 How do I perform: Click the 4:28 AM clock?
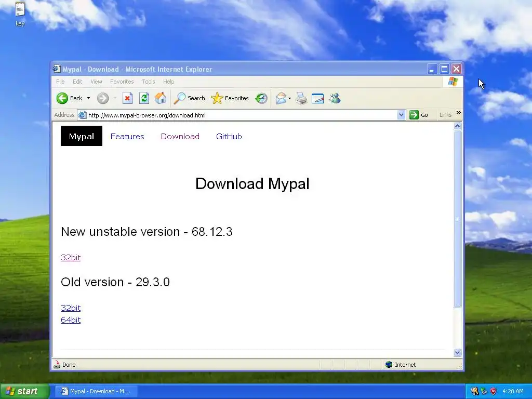pos(513,391)
